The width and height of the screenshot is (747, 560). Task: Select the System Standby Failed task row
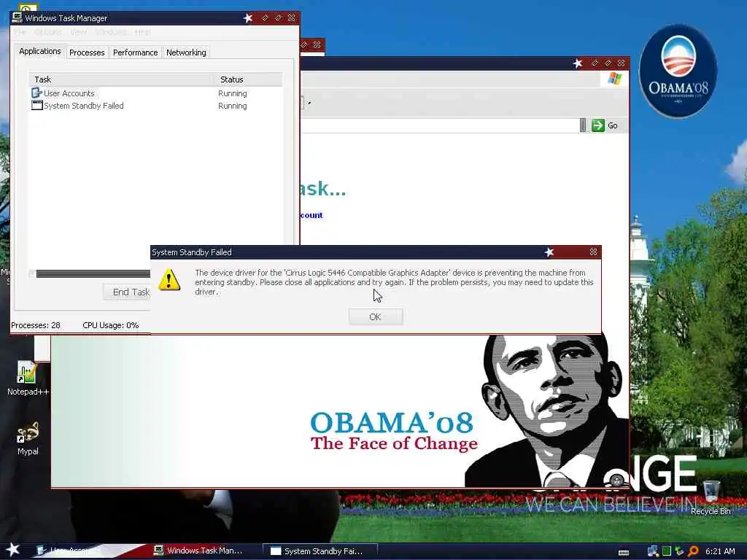(x=156, y=106)
